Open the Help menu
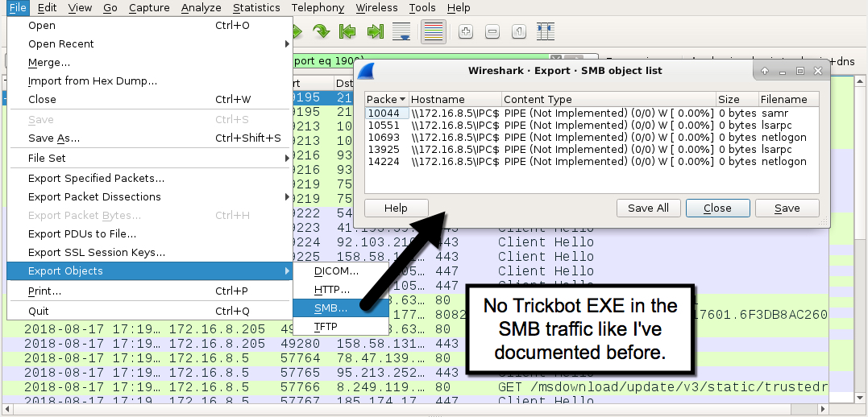This screenshot has height=417, width=868. point(459,8)
